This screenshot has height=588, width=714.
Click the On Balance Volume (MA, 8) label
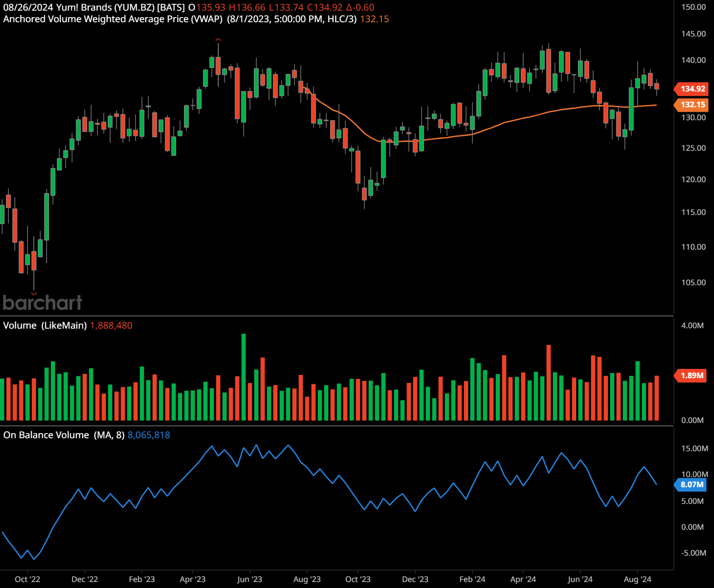click(64, 435)
